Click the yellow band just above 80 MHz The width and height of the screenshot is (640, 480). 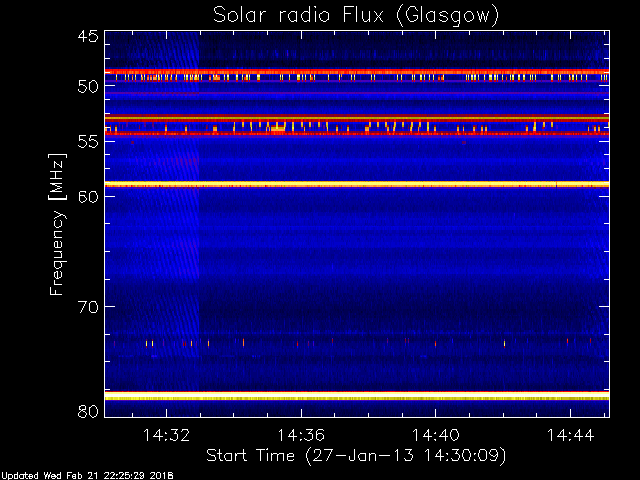357,396
